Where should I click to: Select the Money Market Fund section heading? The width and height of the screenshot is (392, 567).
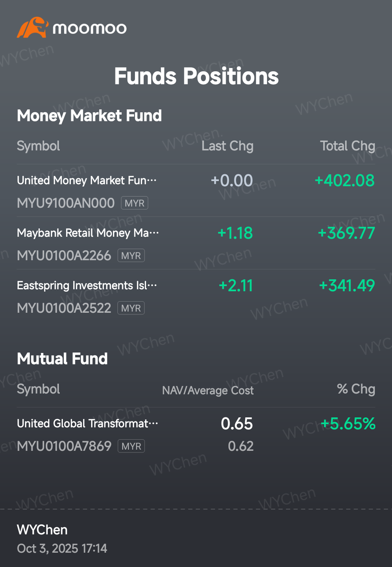pyautogui.click(x=89, y=116)
